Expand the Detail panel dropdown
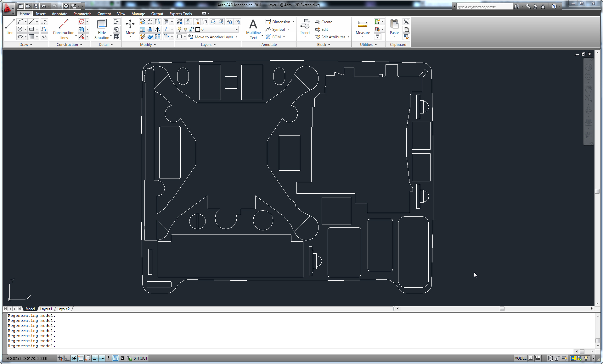Image resolution: width=603 pixels, height=364 pixels. [x=106, y=45]
